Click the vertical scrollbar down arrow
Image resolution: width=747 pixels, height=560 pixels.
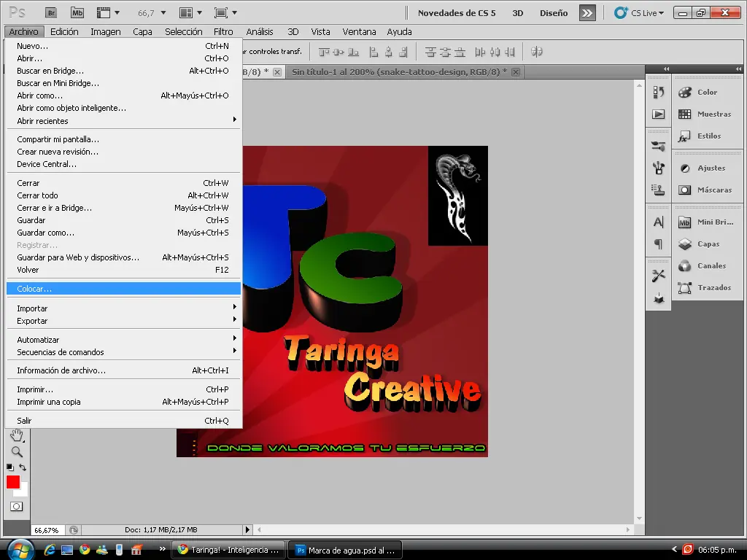(x=639, y=518)
